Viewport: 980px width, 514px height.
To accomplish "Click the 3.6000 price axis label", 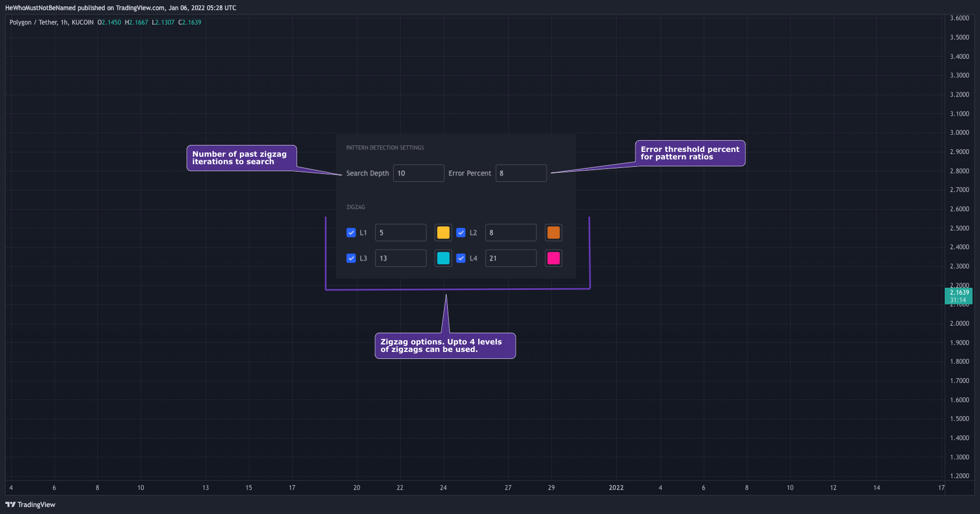I will click(960, 18).
